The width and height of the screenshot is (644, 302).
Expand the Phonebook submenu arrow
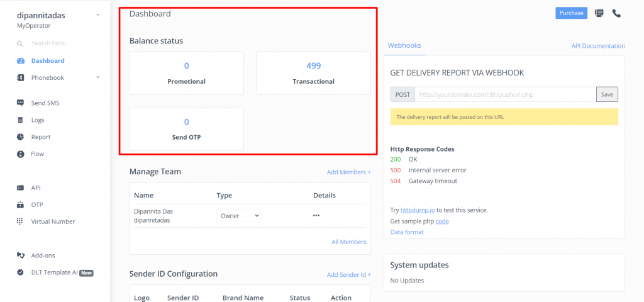[x=97, y=77]
